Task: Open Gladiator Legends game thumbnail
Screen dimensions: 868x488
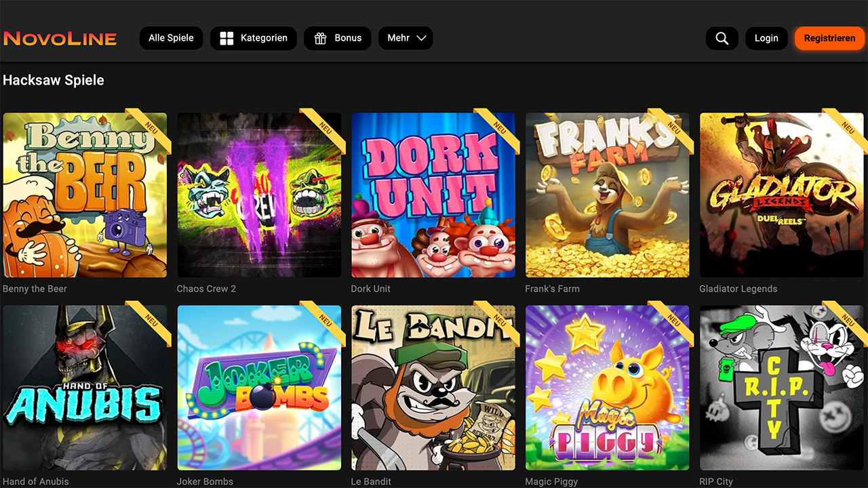Action: (x=782, y=195)
